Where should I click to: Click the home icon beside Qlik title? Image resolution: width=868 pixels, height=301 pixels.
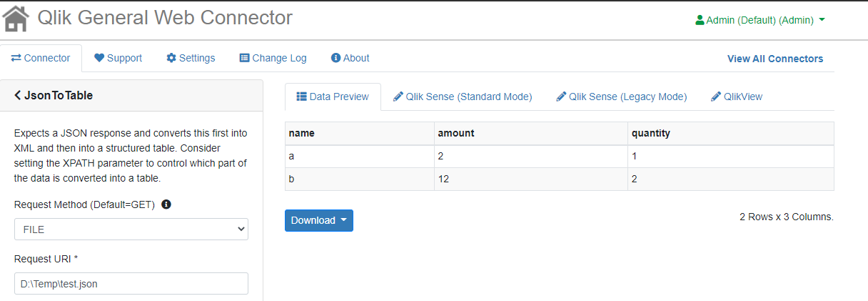coord(16,19)
